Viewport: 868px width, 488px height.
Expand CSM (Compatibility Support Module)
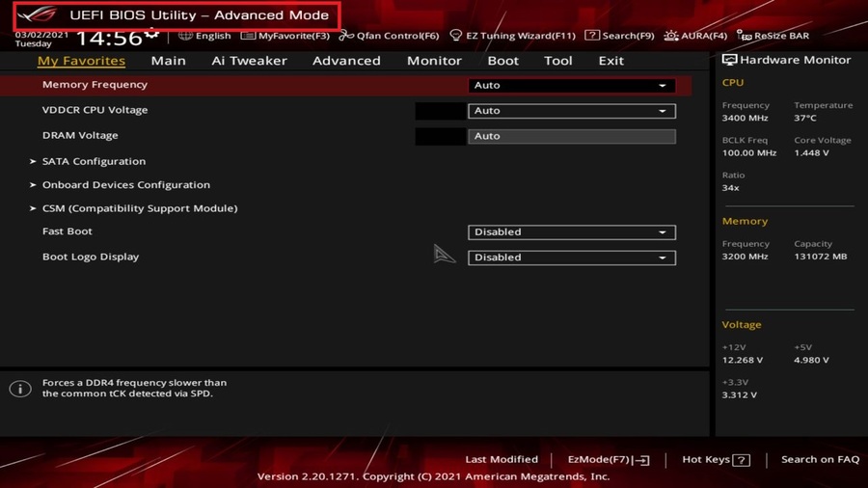(139, 208)
